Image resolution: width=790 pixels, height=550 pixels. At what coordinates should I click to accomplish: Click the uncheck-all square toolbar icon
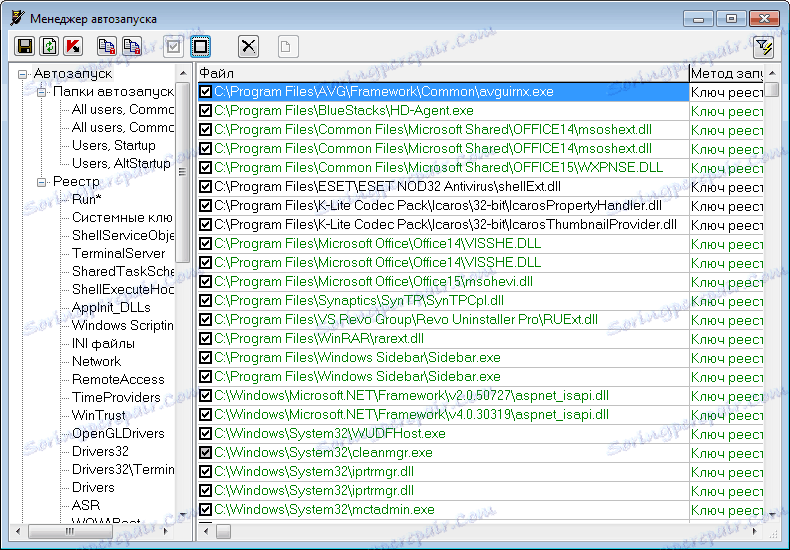tap(201, 46)
